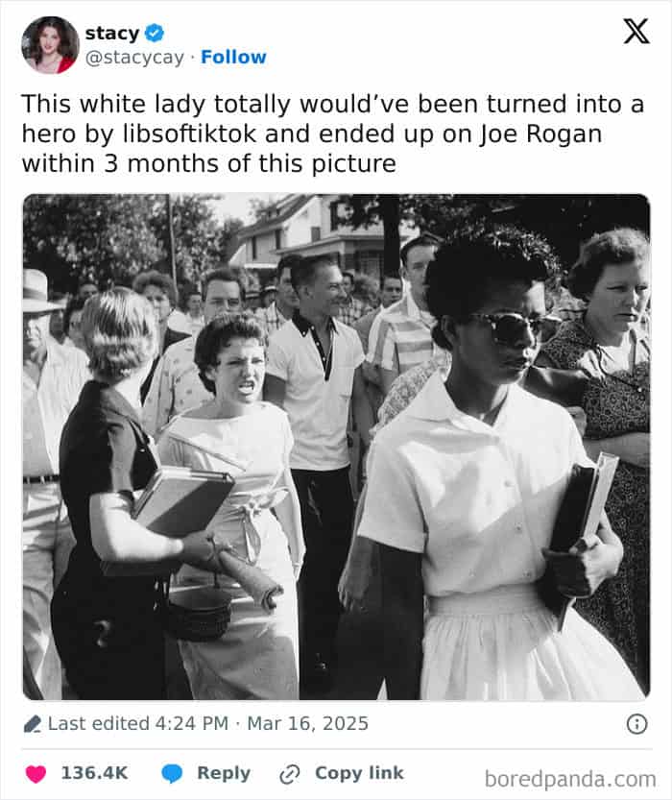Screen dimensions: 672x800
Task: Click the edit pencil icon by timestamp
Action: (33, 723)
